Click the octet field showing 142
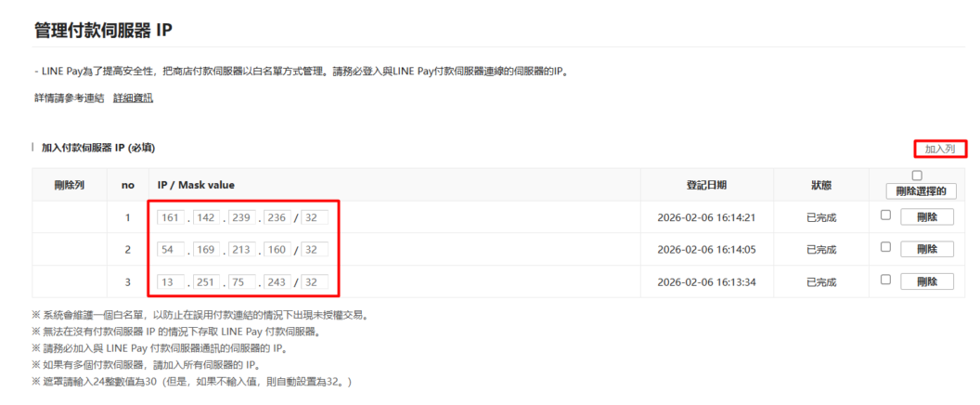 [206, 217]
